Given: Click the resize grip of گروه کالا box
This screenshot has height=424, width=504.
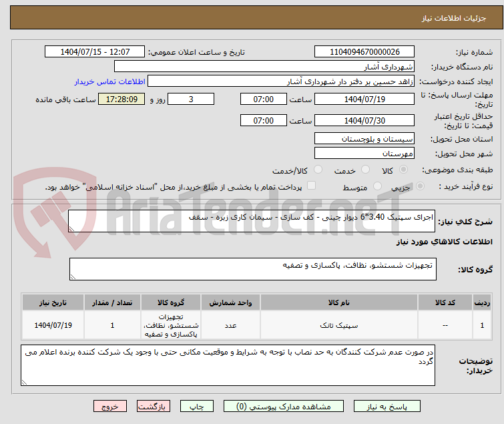Looking at the screenshot, I should [73, 277].
